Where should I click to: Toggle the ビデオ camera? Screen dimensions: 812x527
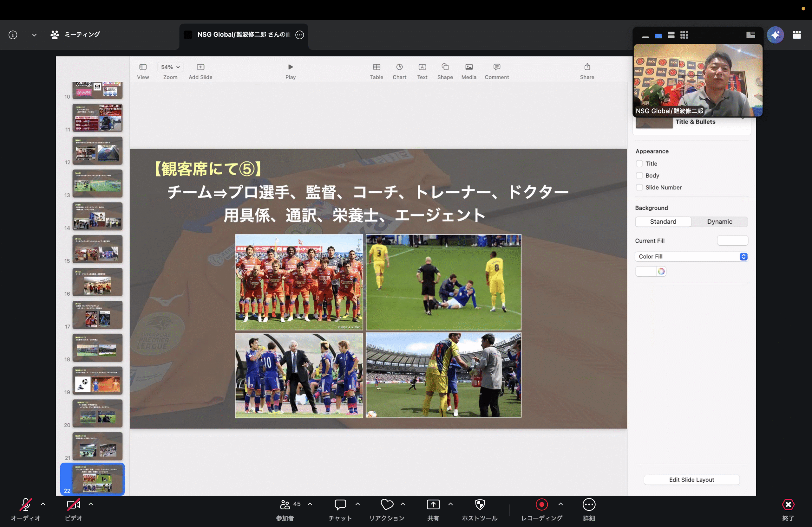click(73, 505)
